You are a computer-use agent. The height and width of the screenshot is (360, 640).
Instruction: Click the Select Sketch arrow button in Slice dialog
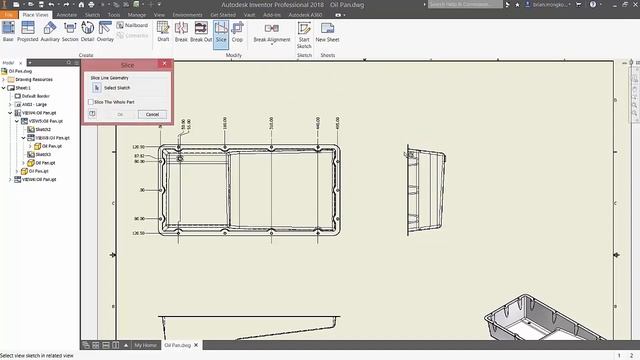tap(97, 88)
